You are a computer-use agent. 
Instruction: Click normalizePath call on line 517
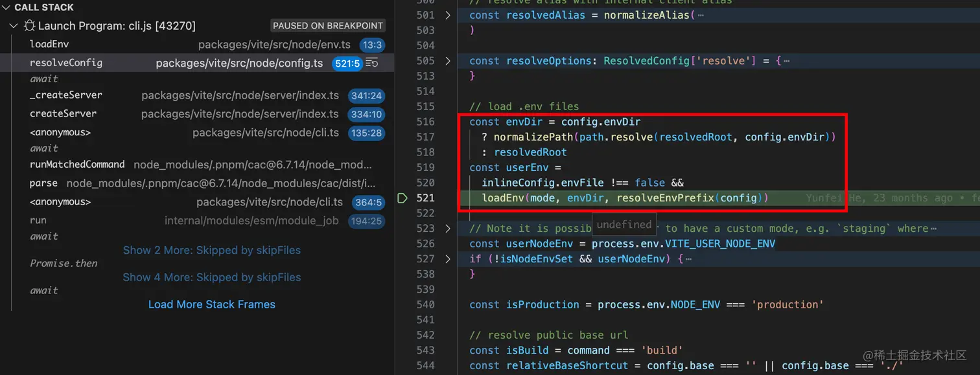[x=533, y=137]
